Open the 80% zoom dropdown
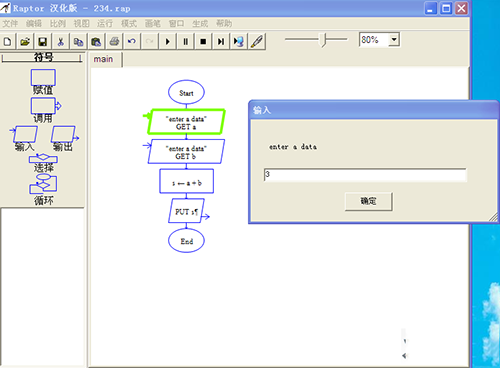This screenshot has width=500, height=368. [394, 40]
